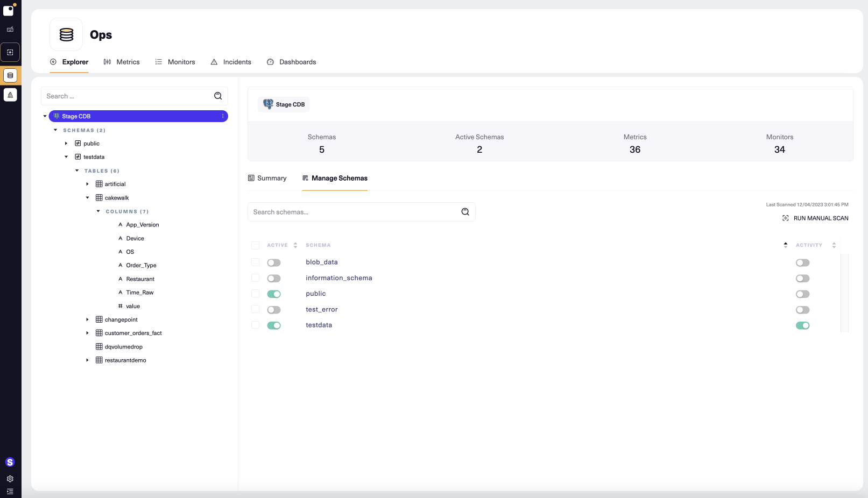Check the checkbox next to test_error
868x498 pixels.
tap(255, 310)
